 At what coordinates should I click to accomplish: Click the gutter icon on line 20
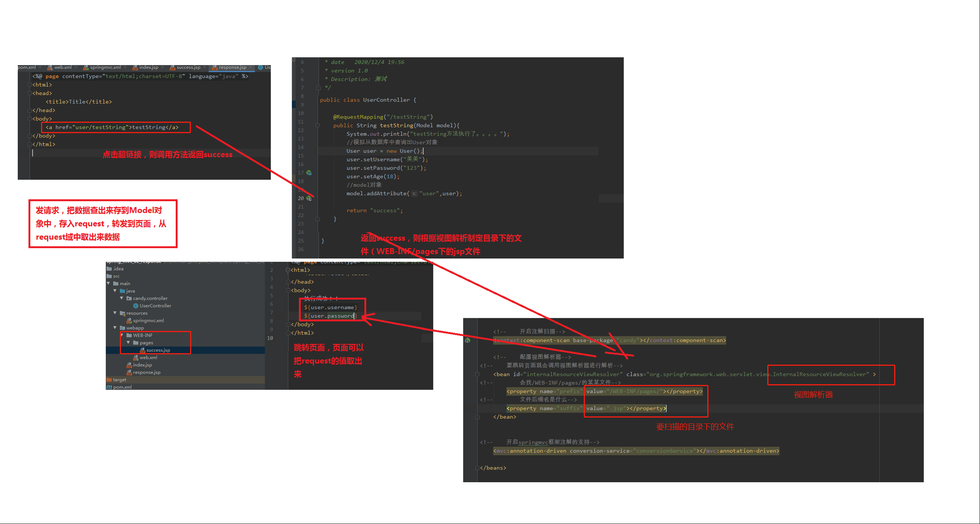point(309,198)
